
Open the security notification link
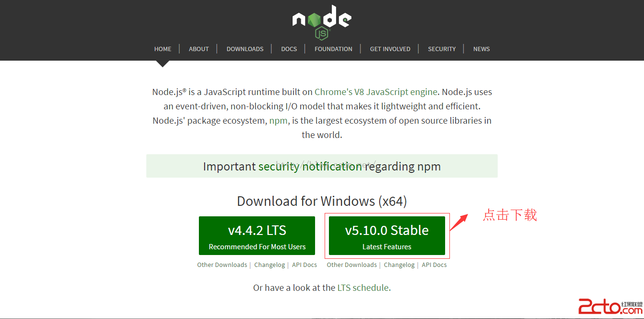point(310,166)
